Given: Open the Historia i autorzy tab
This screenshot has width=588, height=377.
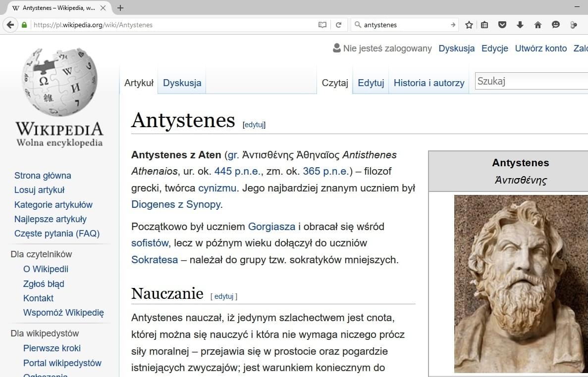Looking at the screenshot, I should [x=429, y=83].
